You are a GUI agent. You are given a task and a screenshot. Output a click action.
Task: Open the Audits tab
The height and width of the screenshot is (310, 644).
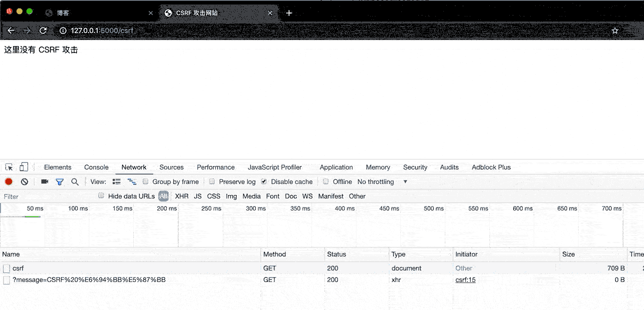point(449,167)
